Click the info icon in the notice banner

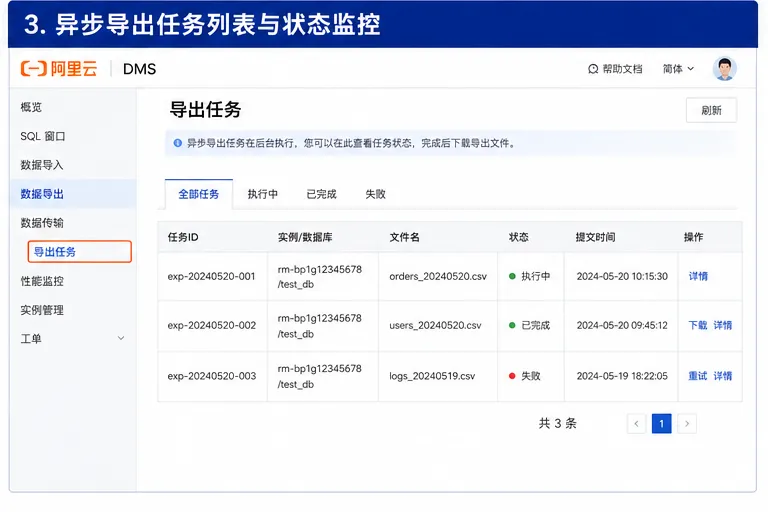click(x=178, y=143)
